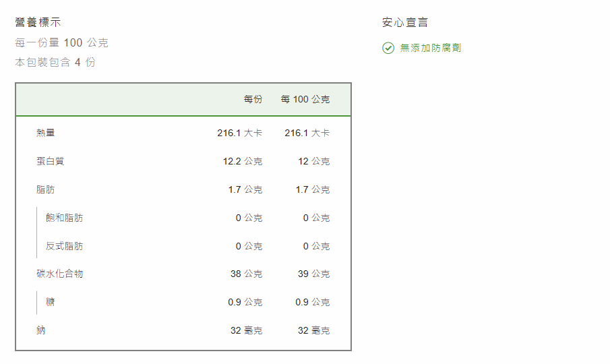Click the 熱量 row label
610x364 pixels.
point(46,133)
